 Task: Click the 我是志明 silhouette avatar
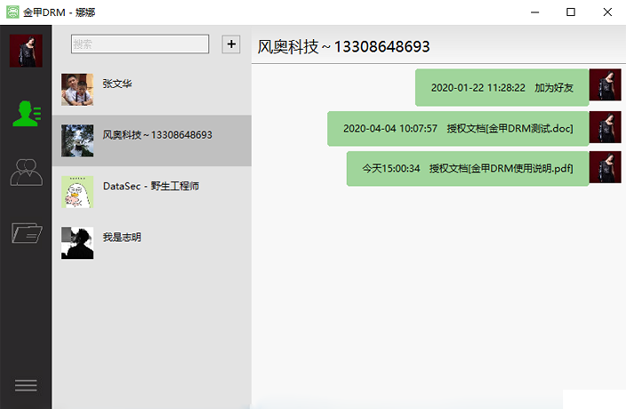(x=77, y=242)
